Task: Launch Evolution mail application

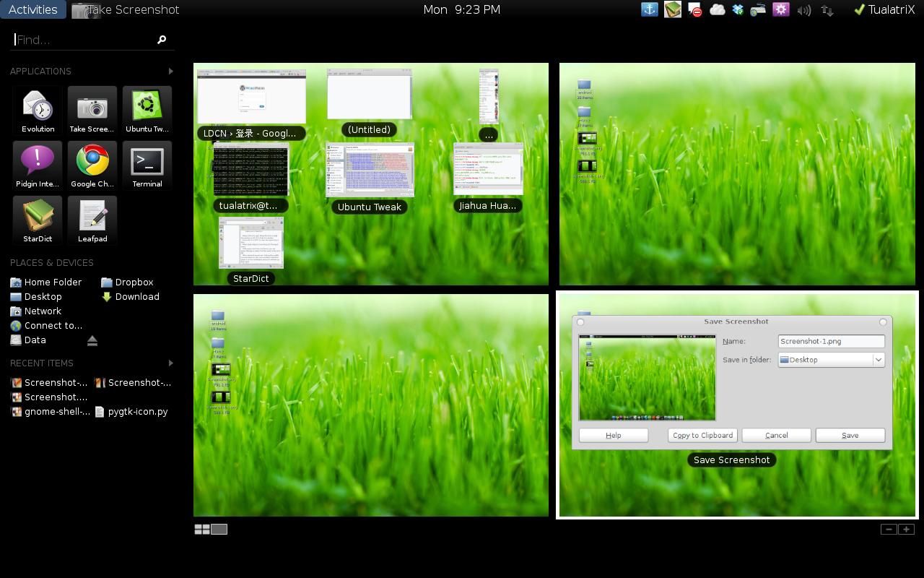Action: 38,110
